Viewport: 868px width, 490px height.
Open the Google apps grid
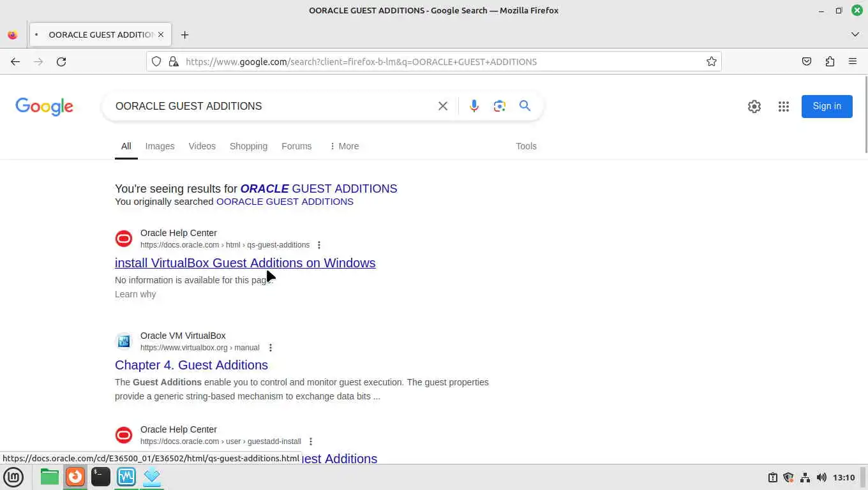click(x=784, y=107)
